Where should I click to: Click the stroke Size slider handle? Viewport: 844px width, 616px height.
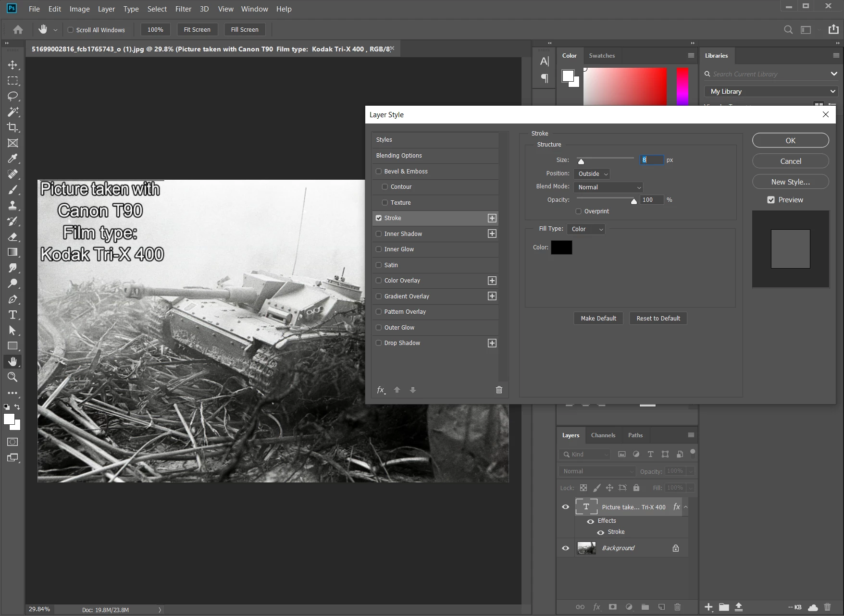pyautogui.click(x=581, y=161)
